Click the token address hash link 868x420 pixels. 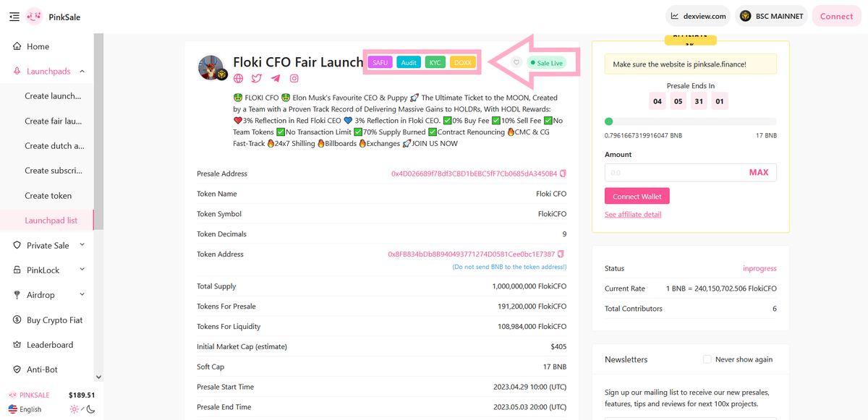click(472, 254)
